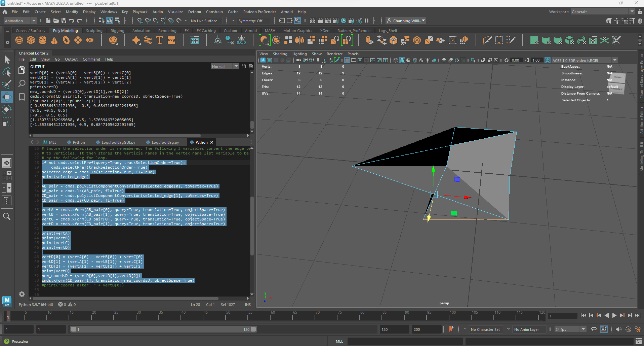Open the Animation menu set dropdown
The image size is (644, 346).
(20, 21)
